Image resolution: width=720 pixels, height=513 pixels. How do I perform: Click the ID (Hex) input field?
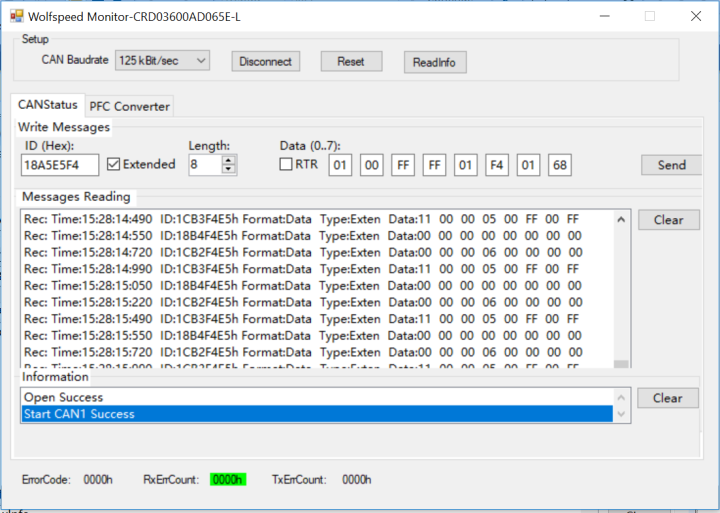(60, 165)
